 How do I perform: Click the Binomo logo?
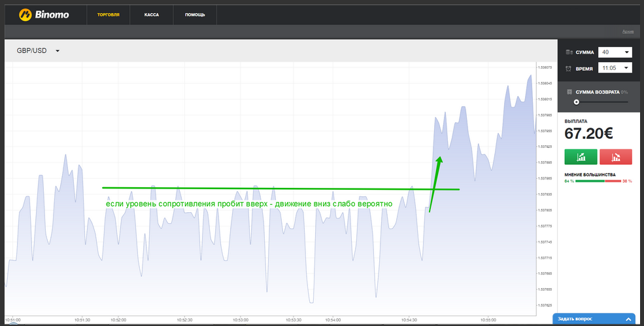(44, 15)
